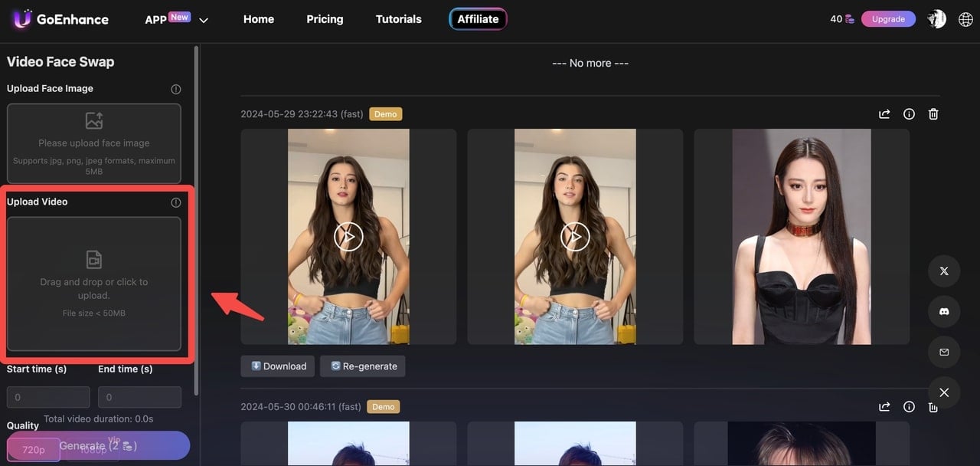
Task: Click the Upgrade button
Action: tap(888, 19)
